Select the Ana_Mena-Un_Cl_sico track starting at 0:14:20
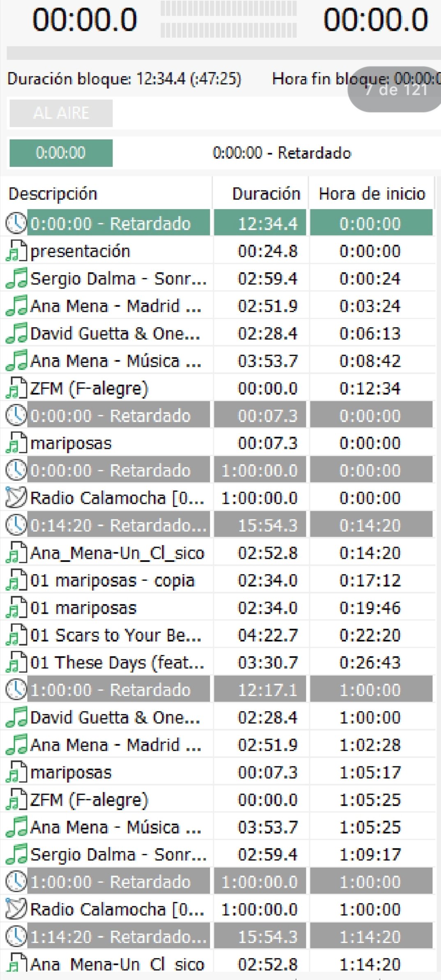The height and width of the screenshot is (980, 441). point(117,553)
